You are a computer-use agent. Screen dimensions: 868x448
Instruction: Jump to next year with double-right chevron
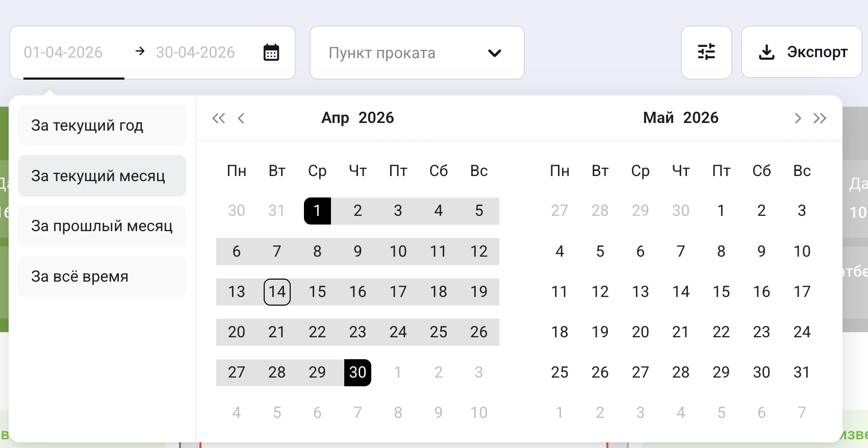pyautogui.click(x=820, y=118)
